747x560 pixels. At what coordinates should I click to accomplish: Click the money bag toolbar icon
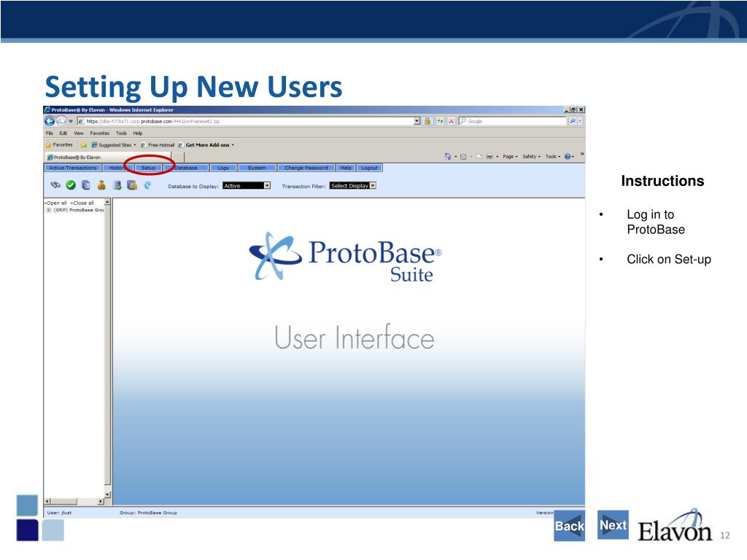(x=101, y=185)
